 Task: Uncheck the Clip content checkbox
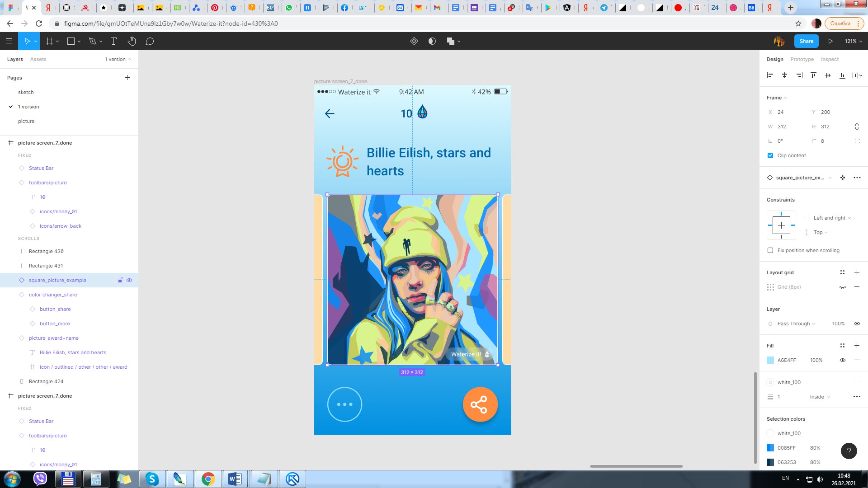click(770, 155)
